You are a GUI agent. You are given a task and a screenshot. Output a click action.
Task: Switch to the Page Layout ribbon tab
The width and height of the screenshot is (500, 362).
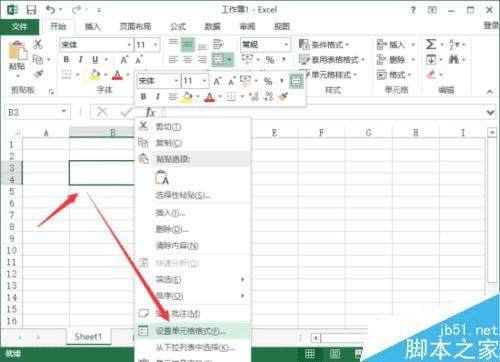click(135, 27)
